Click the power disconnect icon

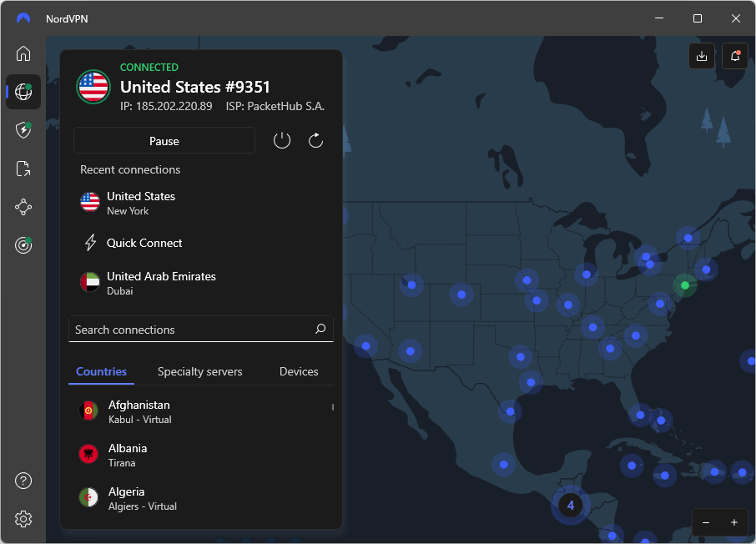coord(282,140)
